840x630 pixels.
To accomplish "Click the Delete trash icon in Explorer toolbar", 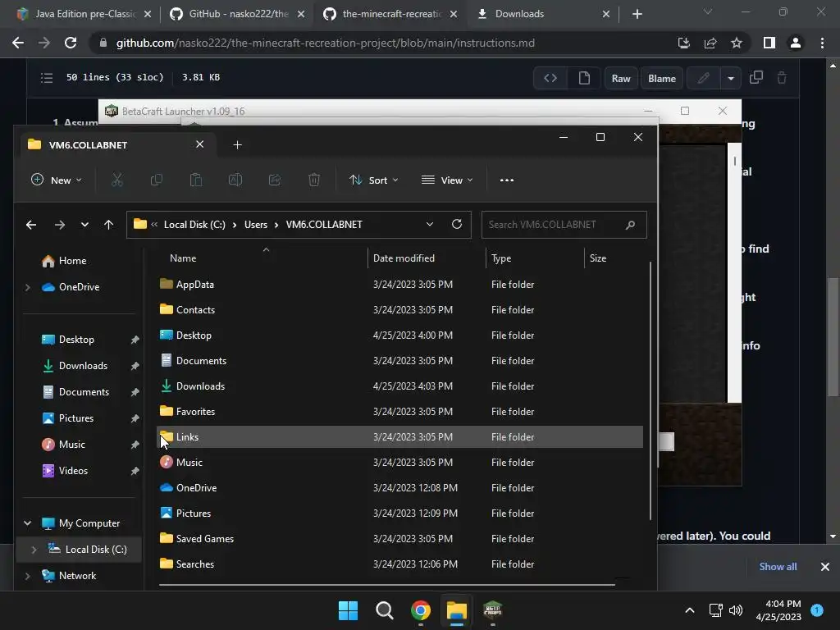I will (x=314, y=180).
